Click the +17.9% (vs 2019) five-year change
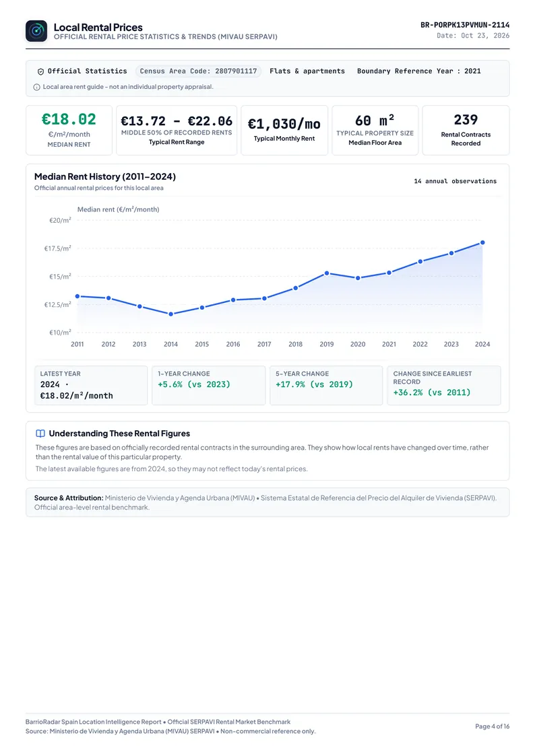The width and height of the screenshot is (535, 756). (x=314, y=384)
